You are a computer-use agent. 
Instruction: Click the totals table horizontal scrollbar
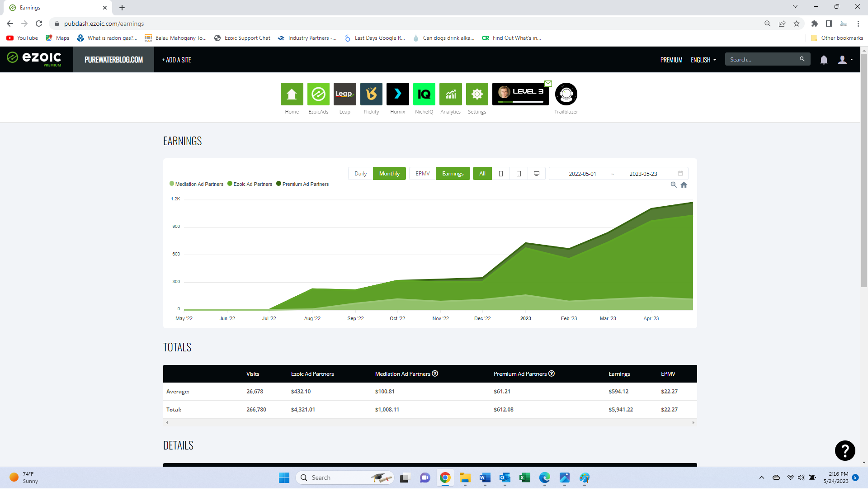coord(430,423)
